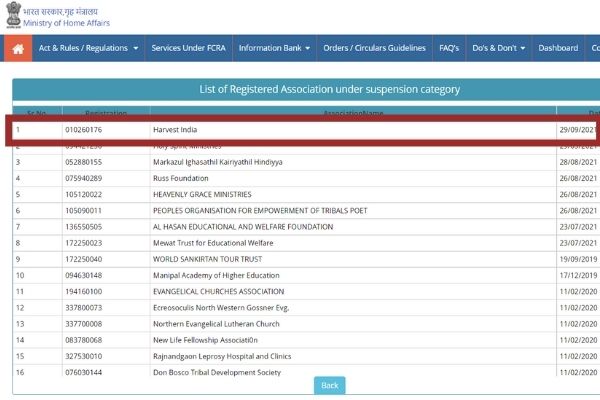
Task: Open the FAQ's page
Action: [x=449, y=48]
